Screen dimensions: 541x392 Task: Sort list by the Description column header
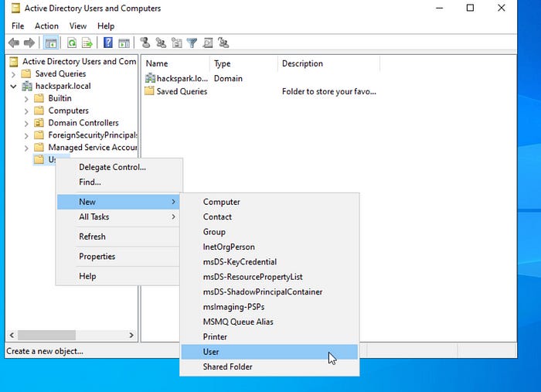[328, 63]
